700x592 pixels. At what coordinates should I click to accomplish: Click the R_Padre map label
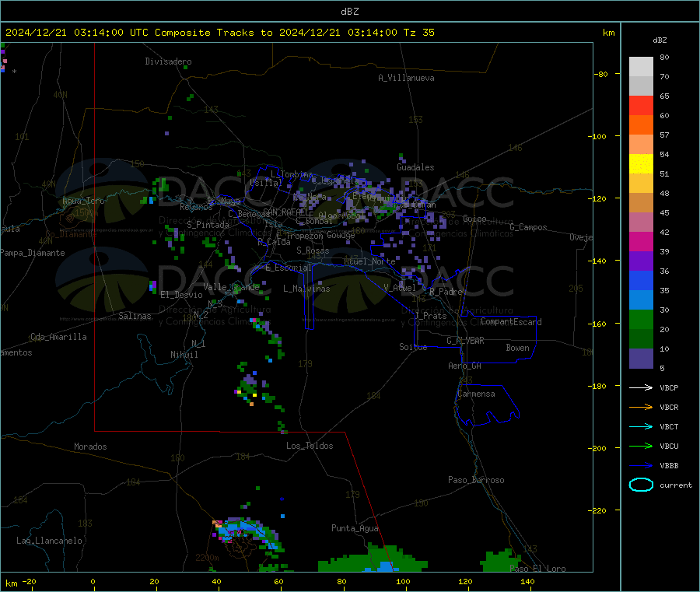pos(446,292)
